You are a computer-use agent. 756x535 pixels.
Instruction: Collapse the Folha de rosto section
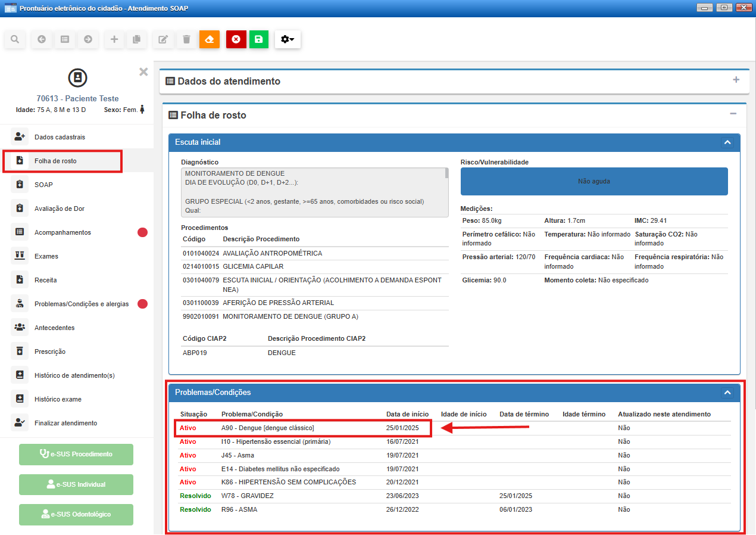733,114
